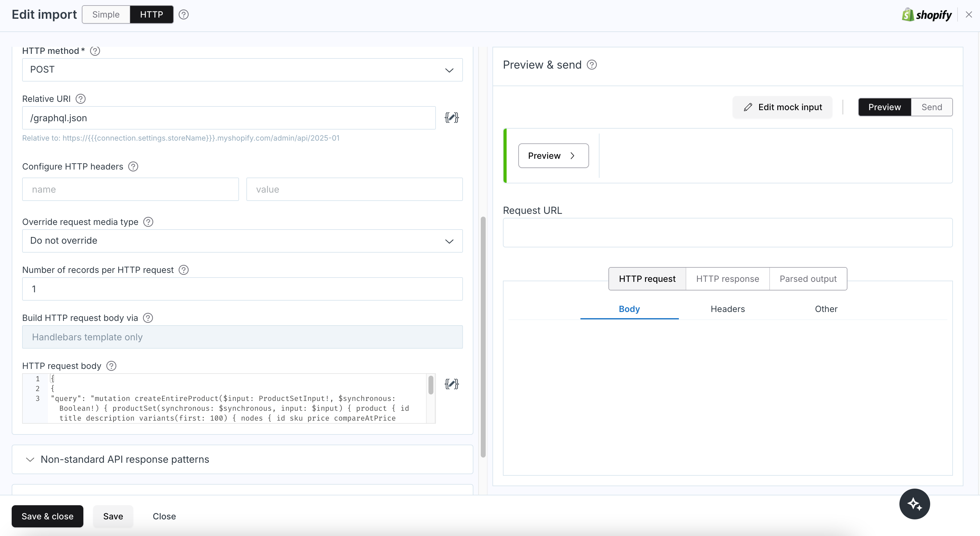Viewport: 980px width, 536px height.
Task: Click Number of records per HTTP request field
Action: click(x=242, y=289)
